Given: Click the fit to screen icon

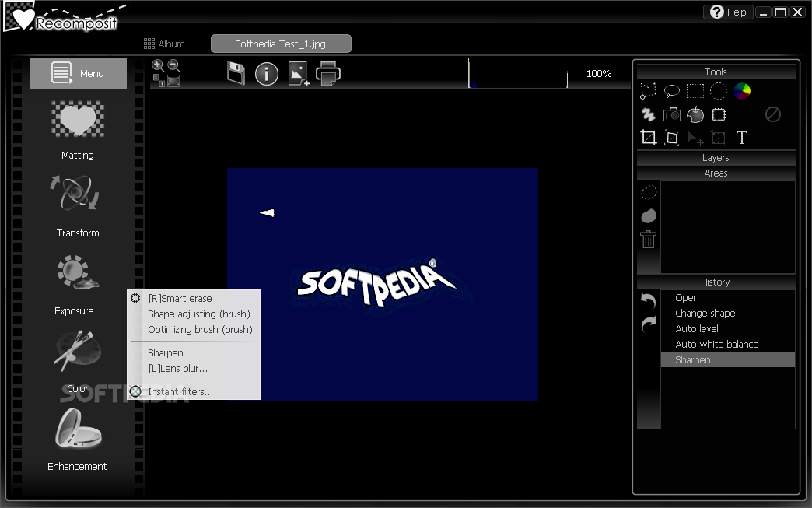Looking at the screenshot, I should tap(173, 81).
